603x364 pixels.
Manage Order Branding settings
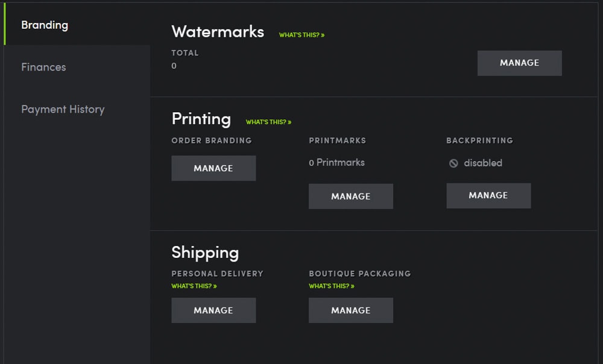(x=213, y=168)
